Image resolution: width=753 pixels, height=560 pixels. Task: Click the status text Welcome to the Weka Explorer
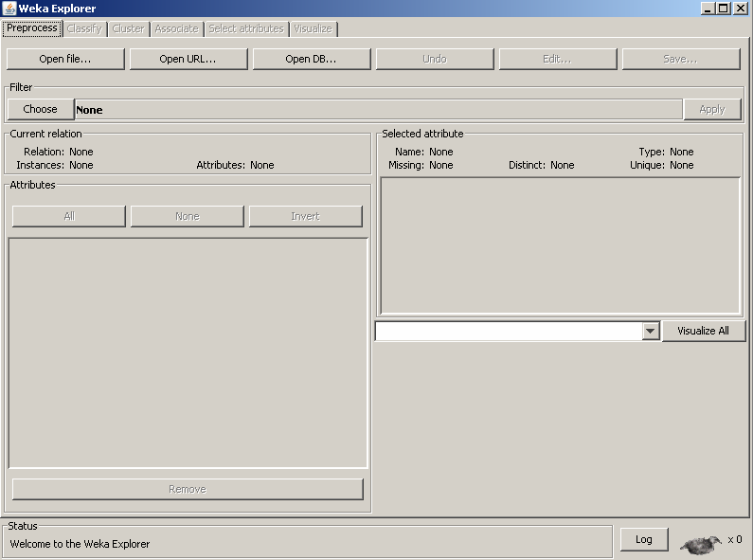coord(80,544)
